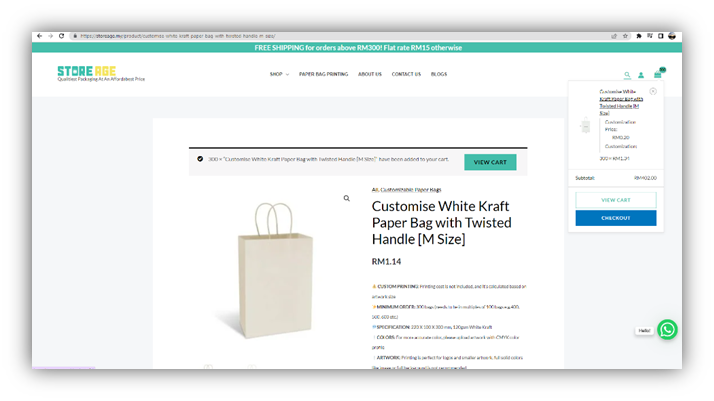Open the PAPER BAG PRINTING menu item

click(x=323, y=74)
